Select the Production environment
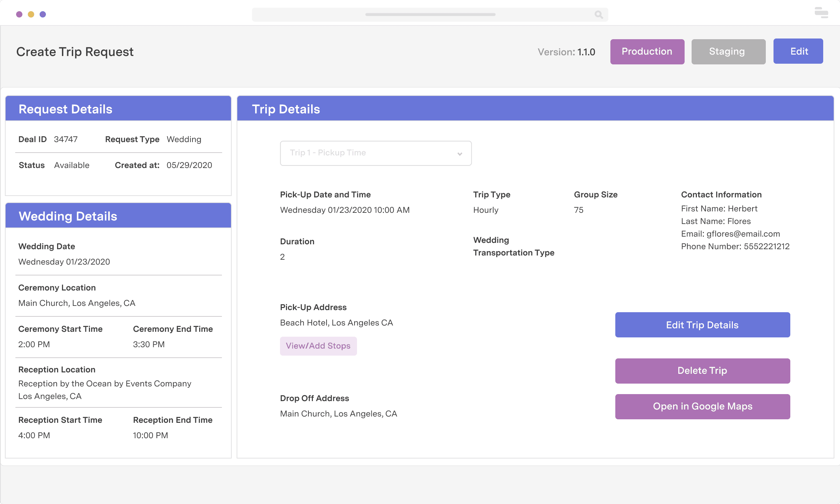 point(647,51)
